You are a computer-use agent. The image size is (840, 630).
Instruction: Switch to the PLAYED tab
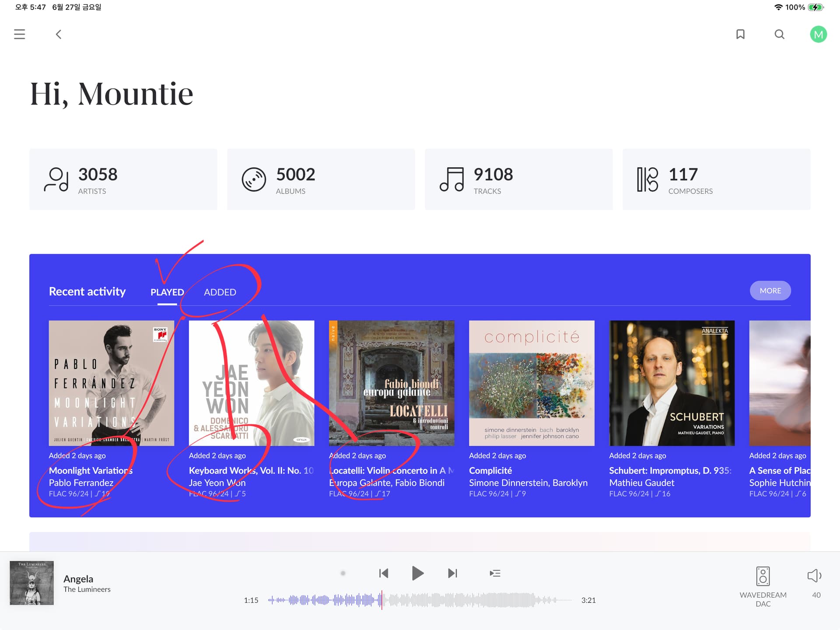[x=167, y=292]
